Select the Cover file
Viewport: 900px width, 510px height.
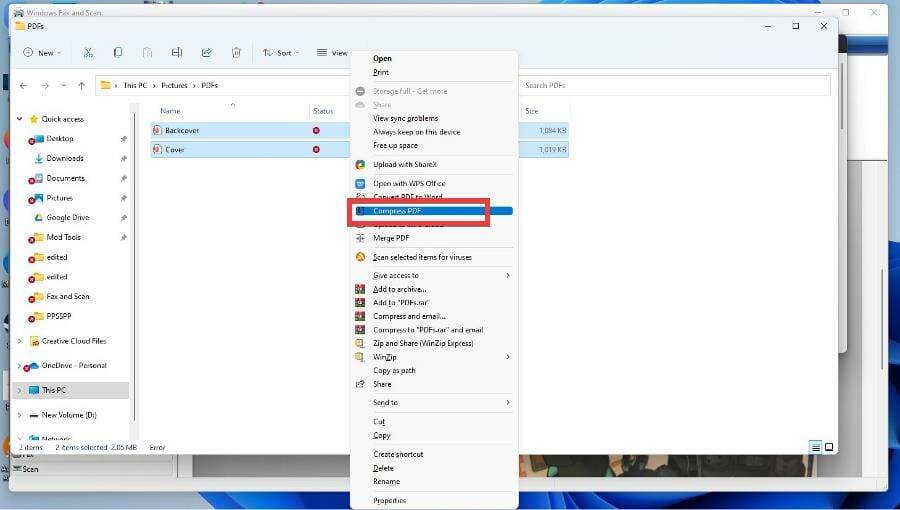(174, 150)
